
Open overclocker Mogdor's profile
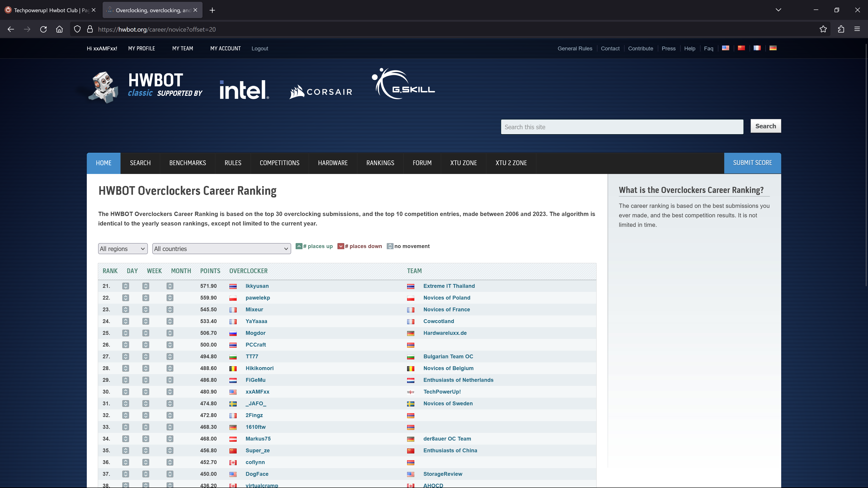255,333
